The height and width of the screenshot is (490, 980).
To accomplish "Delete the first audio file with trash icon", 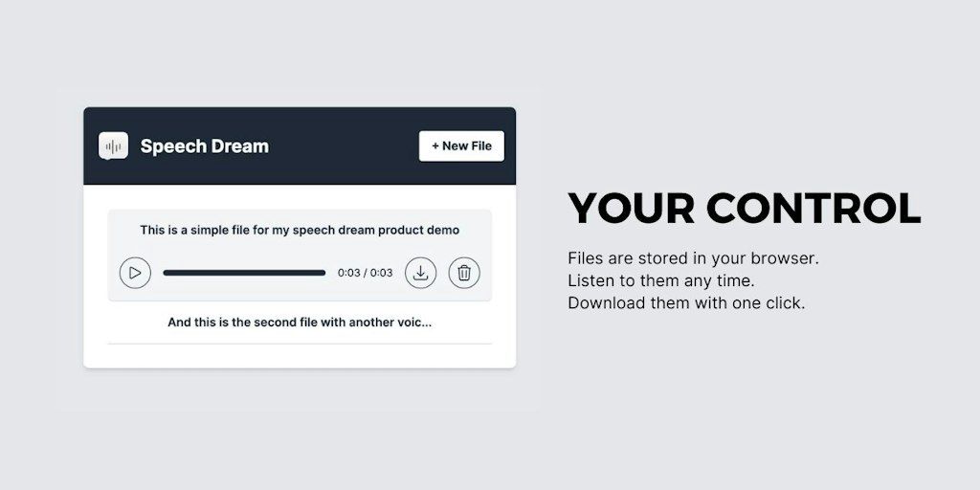I will click(x=464, y=273).
